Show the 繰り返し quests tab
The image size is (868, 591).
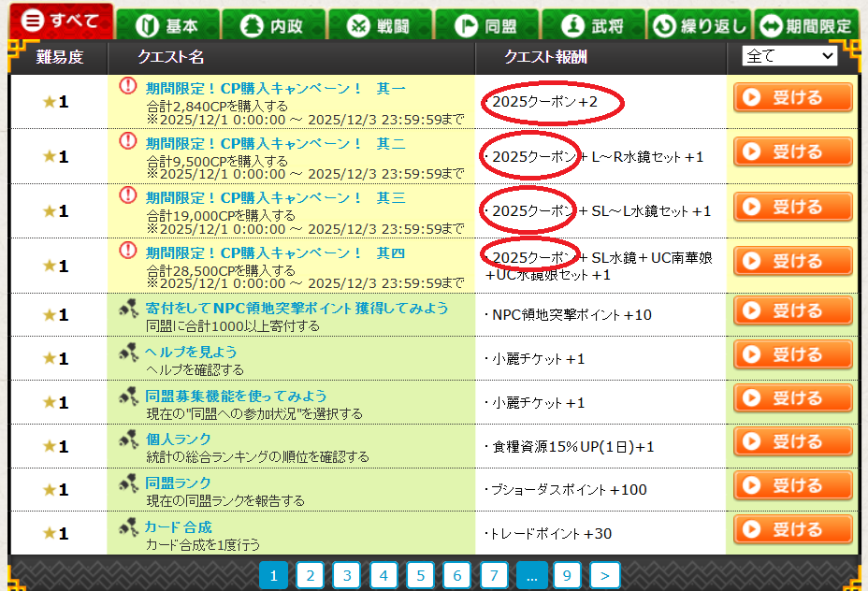700,25
